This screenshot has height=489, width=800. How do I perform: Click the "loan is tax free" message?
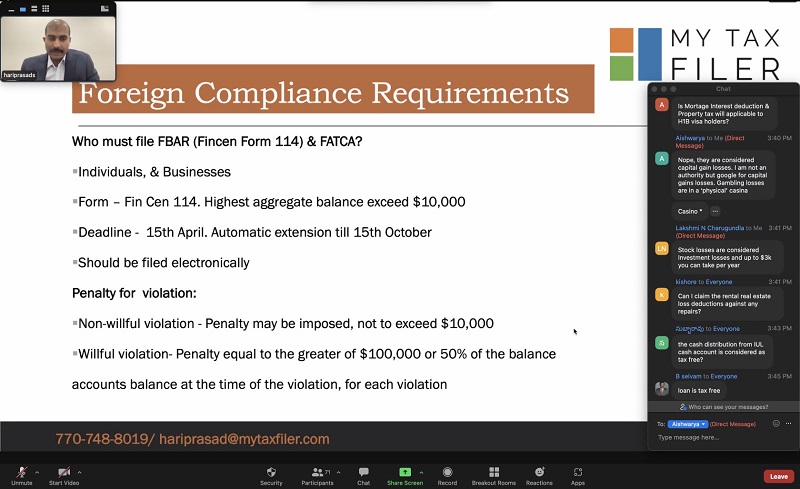coord(699,390)
